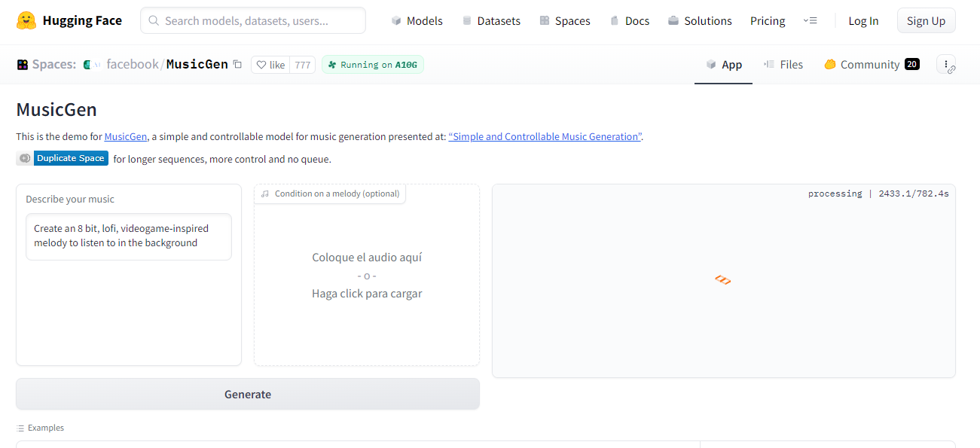This screenshot has height=448, width=980.
Task: Open the facebook organization link
Action: (x=133, y=65)
